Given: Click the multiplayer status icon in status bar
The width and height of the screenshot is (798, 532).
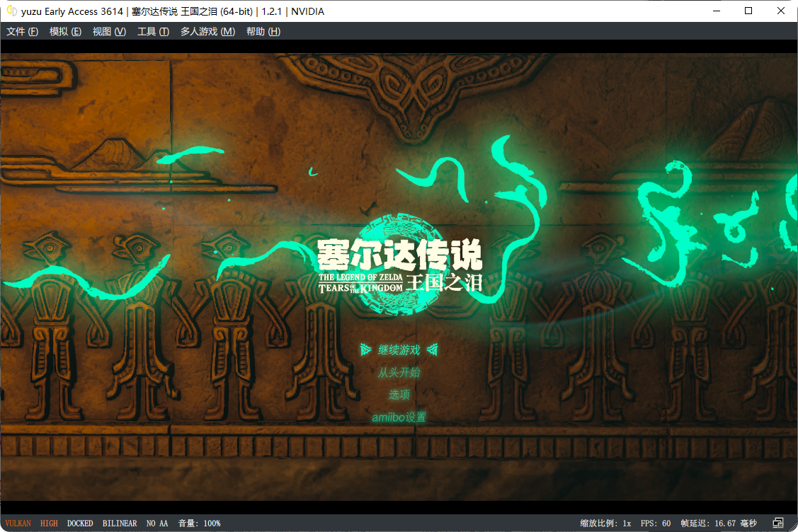Looking at the screenshot, I should pos(778,523).
